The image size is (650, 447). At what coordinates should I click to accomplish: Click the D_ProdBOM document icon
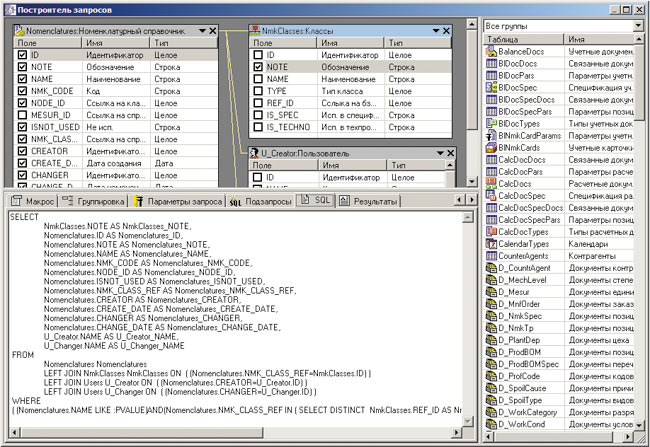(491, 353)
